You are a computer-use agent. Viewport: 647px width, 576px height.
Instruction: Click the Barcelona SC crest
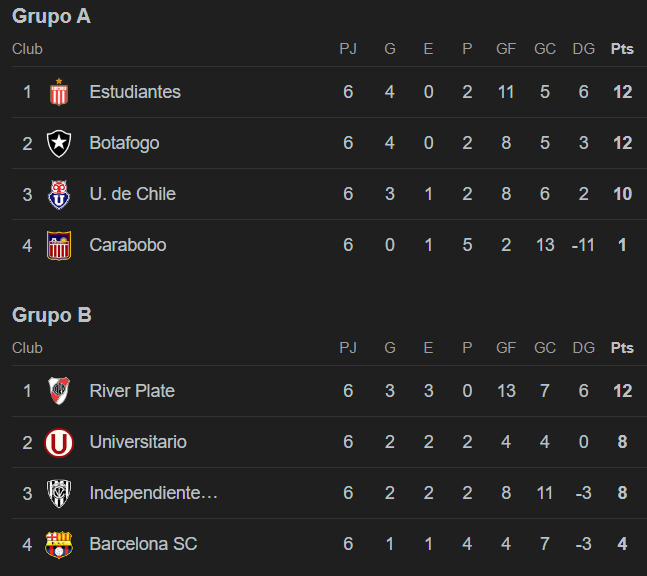click(x=59, y=545)
